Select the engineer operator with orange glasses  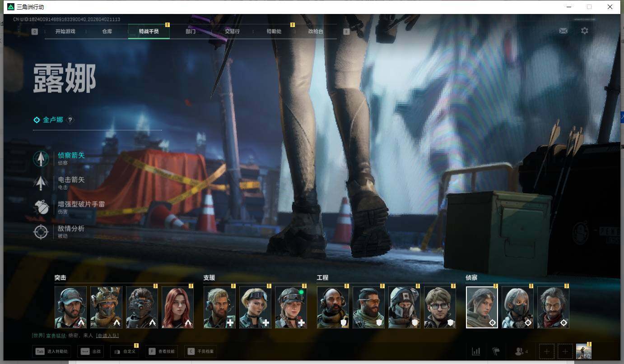pyautogui.click(x=368, y=307)
